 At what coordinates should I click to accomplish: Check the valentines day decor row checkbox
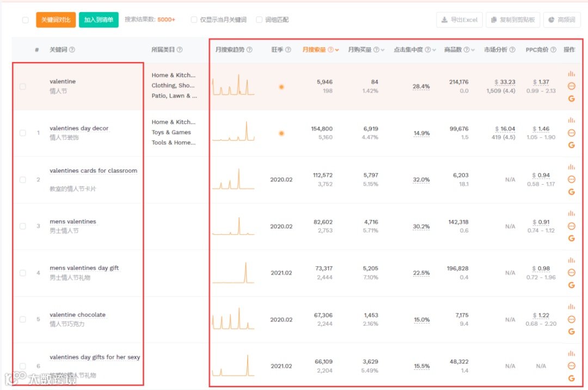coord(23,133)
